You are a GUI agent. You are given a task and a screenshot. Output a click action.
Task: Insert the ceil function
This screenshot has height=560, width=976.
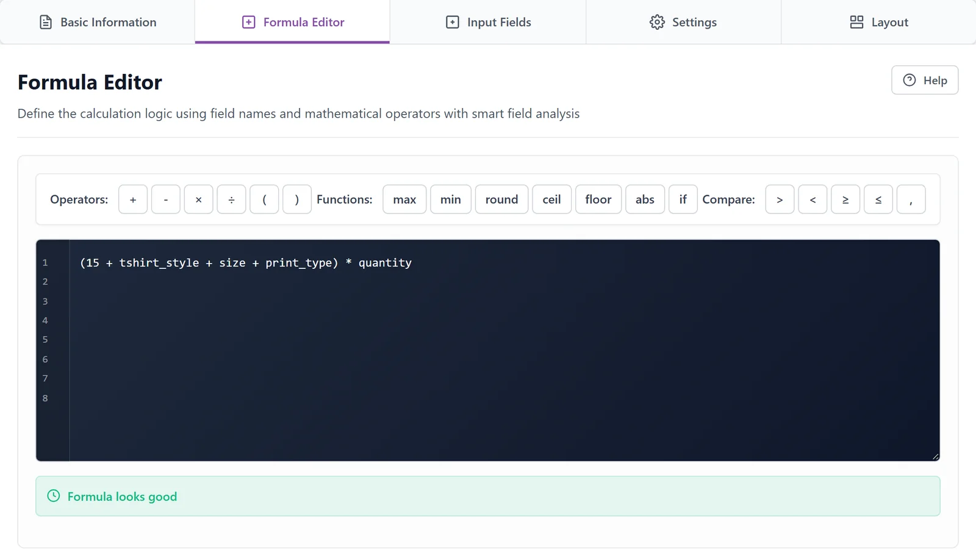552,199
